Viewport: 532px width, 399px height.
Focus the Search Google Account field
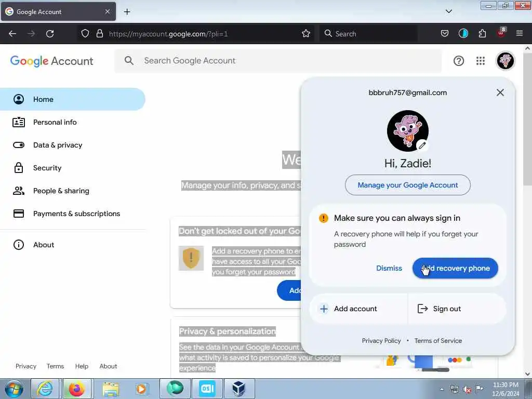[x=278, y=61]
